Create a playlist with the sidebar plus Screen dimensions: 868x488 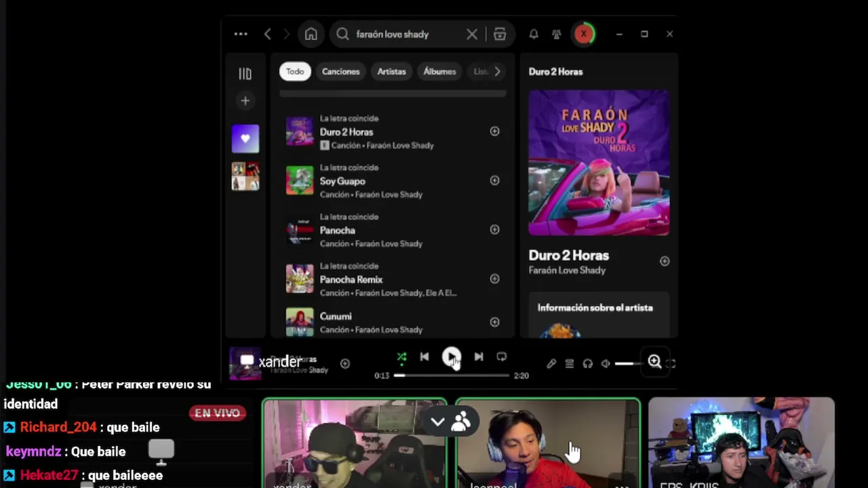[x=245, y=101]
